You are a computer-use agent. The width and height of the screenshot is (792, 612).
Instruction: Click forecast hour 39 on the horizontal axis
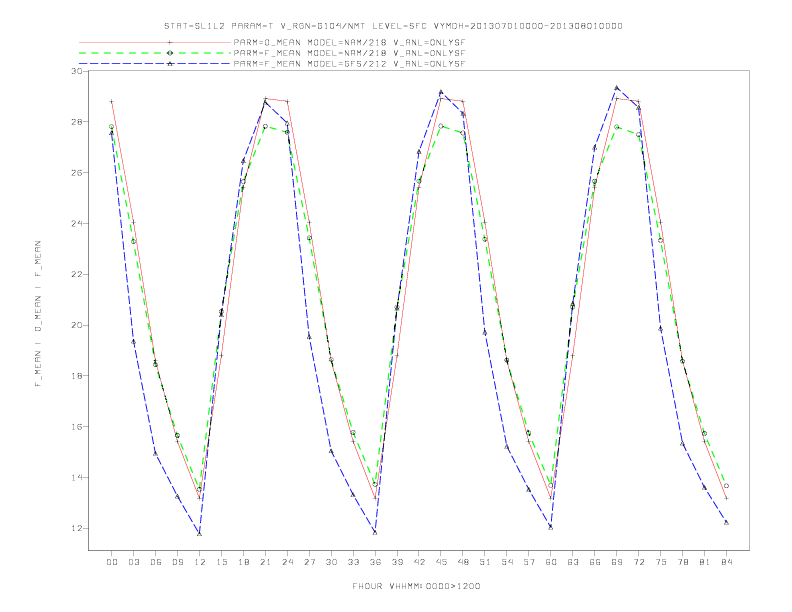tap(397, 562)
